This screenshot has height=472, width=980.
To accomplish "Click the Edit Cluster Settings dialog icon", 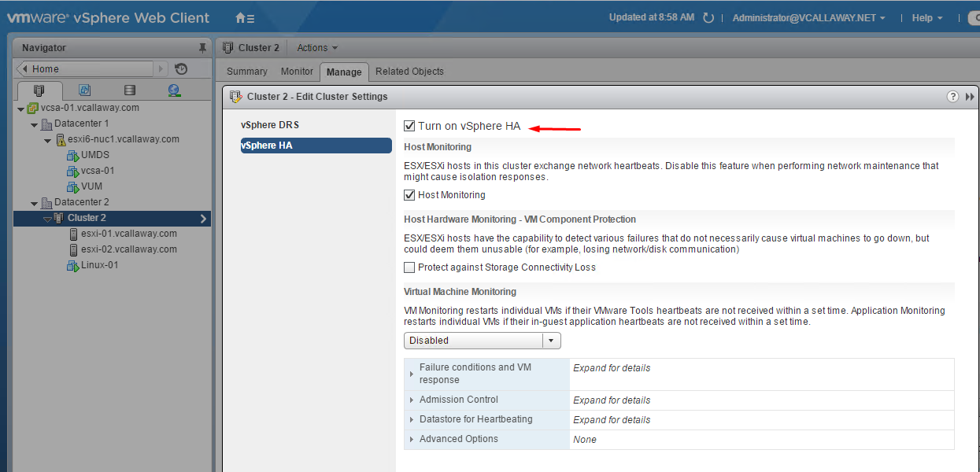I will coord(235,97).
